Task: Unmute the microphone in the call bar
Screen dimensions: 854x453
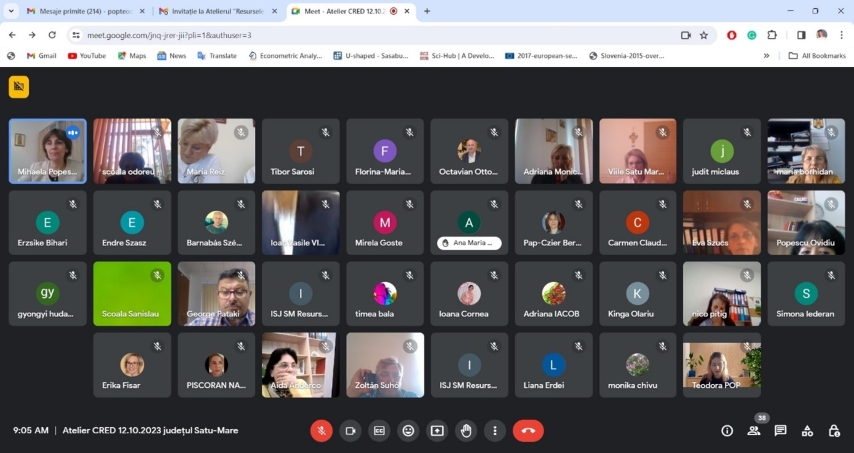Action: pyautogui.click(x=321, y=430)
